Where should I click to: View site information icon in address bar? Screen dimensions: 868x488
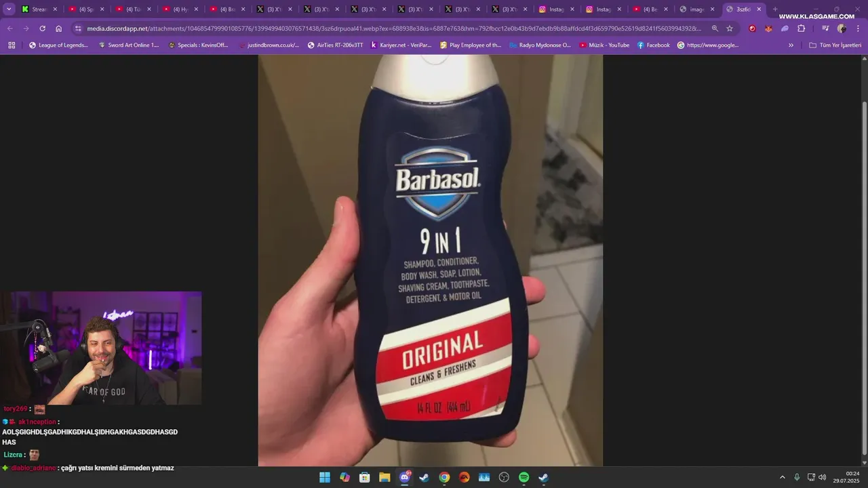click(78, 28)
